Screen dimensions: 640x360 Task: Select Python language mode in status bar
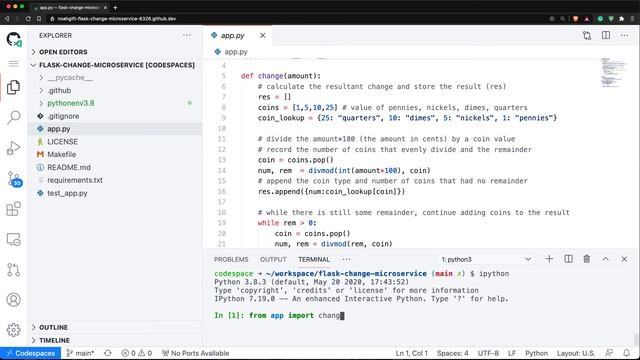536,353
